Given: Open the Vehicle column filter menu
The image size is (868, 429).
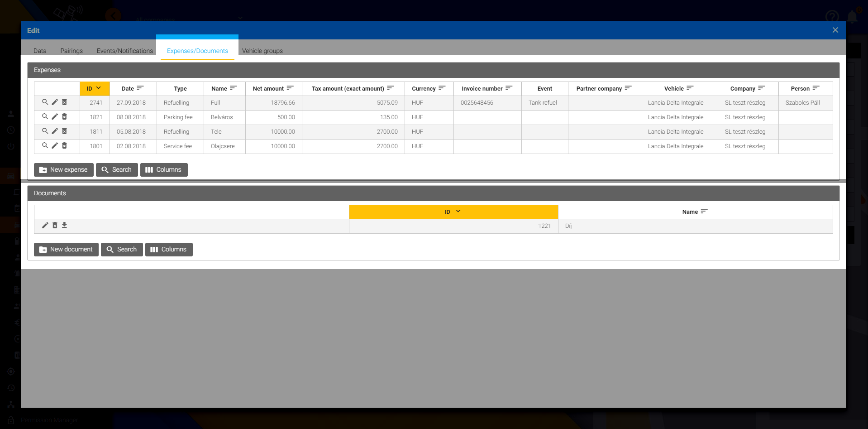Looking at the screenshot, I should (x=690, y=88).
